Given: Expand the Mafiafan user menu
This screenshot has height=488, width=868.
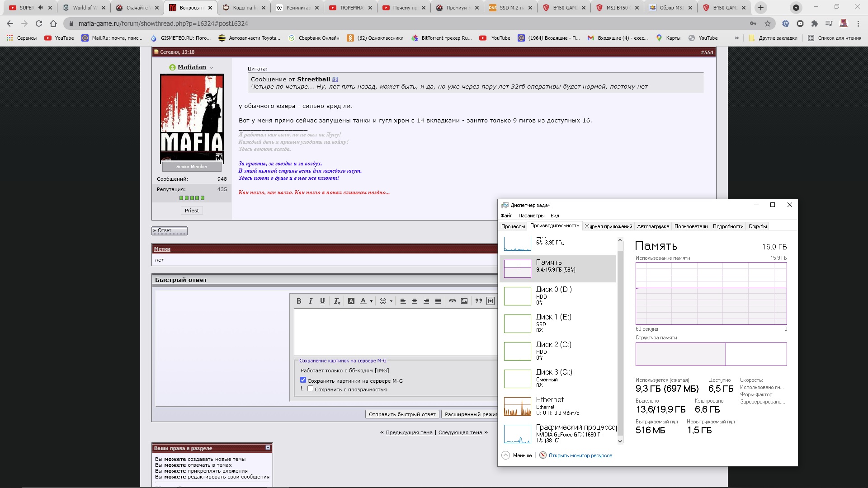Looking at the screenshot, I should click(x=211, y=67).
